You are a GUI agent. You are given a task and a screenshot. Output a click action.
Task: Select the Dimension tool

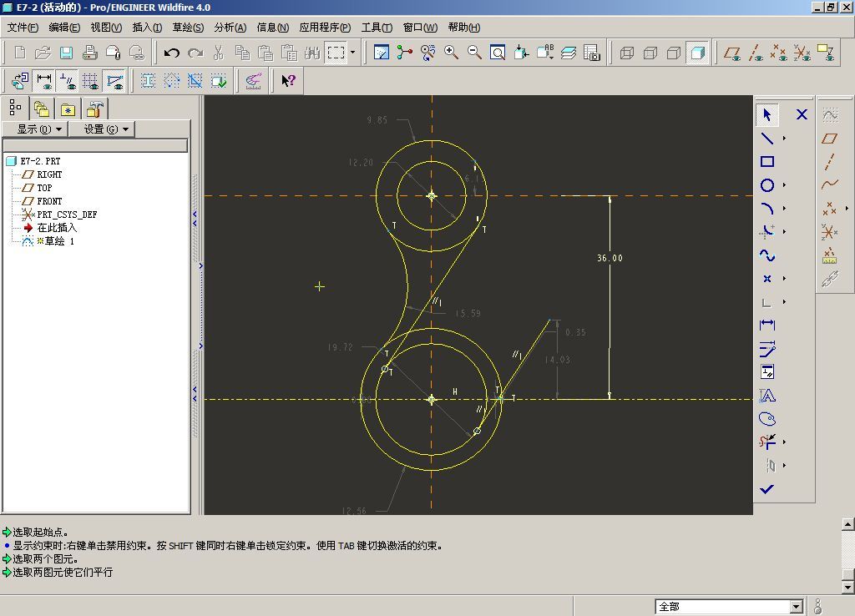[x=767, y=326]
